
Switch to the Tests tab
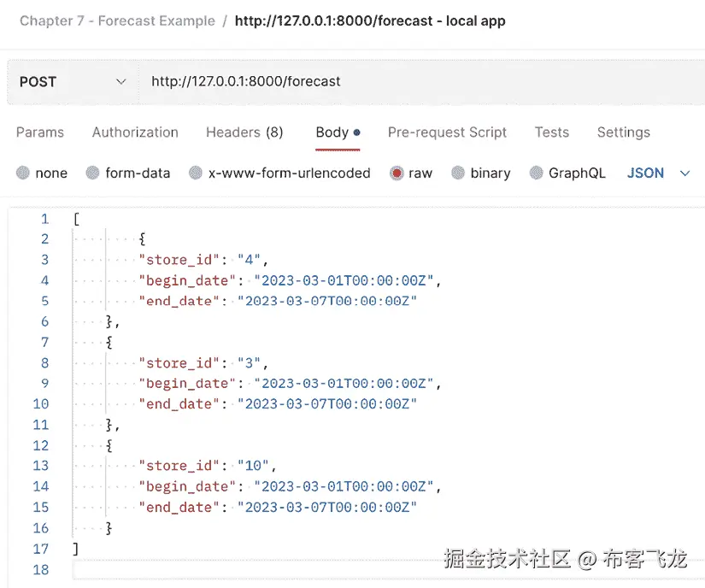coord(552,132)
